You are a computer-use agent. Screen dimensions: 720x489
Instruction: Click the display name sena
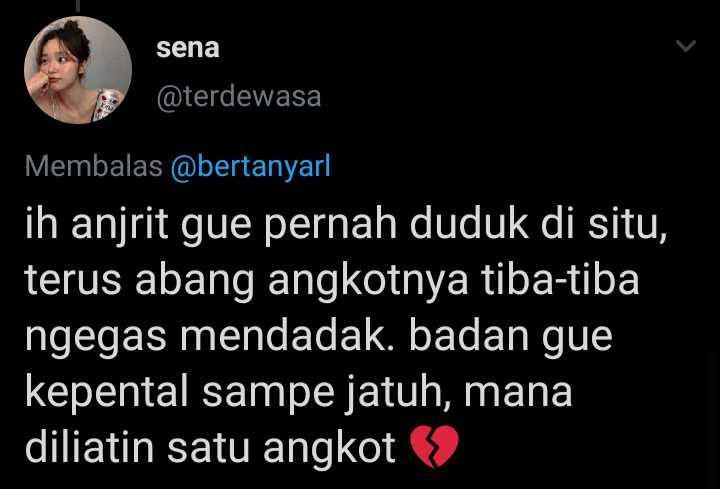coord(188,49)
